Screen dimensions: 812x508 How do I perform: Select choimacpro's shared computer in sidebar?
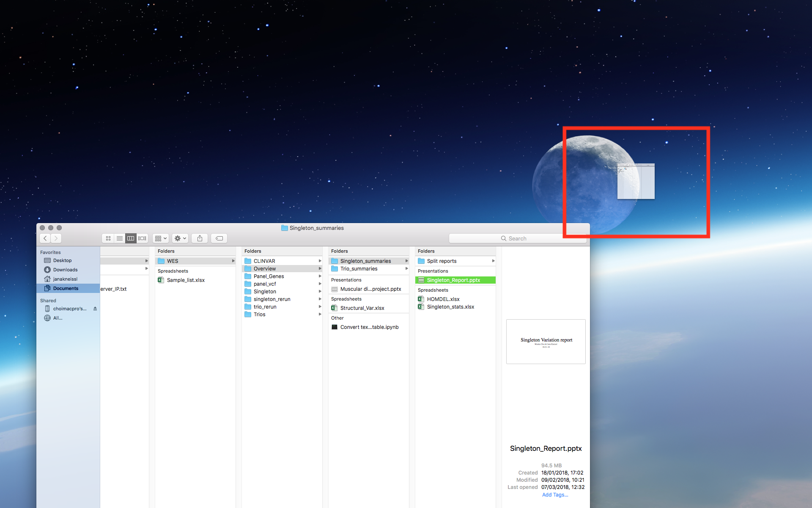point(69,309)
